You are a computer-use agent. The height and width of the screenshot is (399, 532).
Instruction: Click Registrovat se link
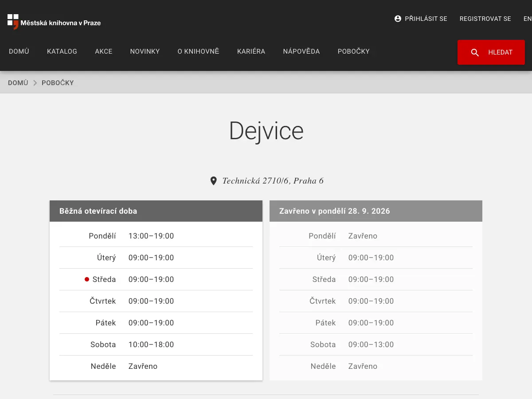pyautogui.click(x=485, y=19)
